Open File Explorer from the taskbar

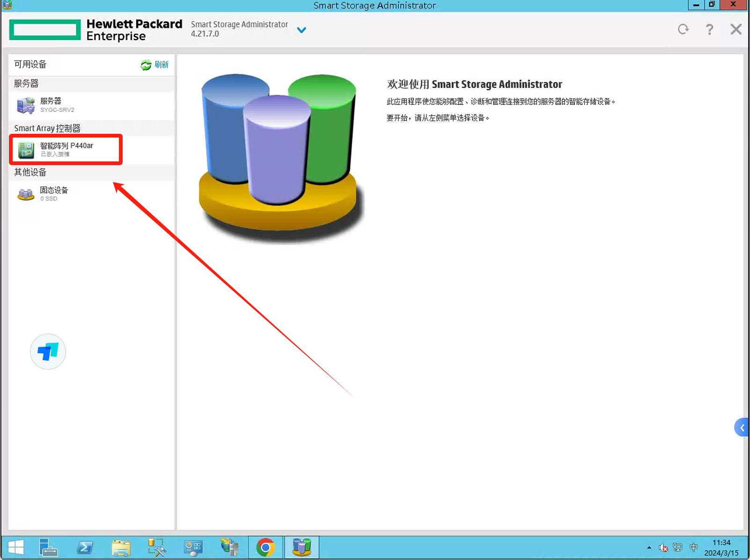click(121, 547)
